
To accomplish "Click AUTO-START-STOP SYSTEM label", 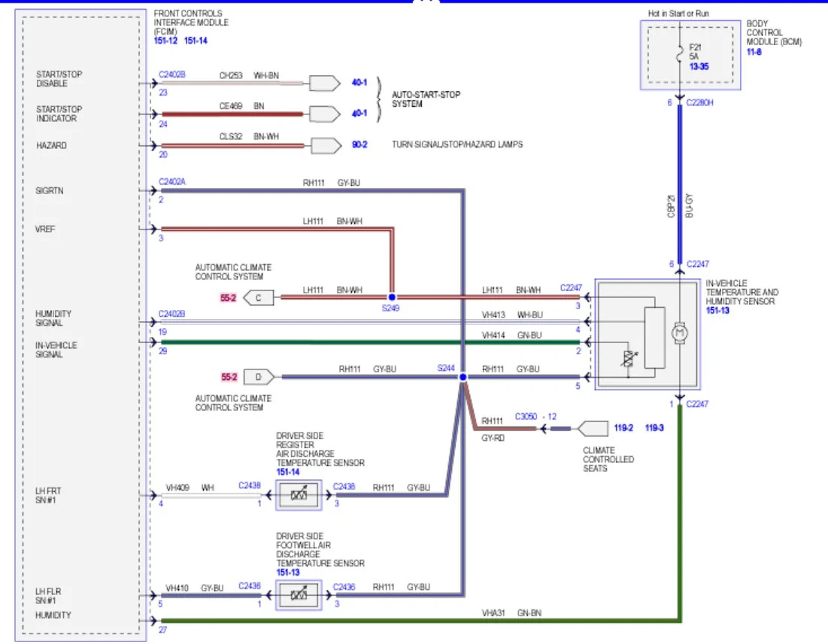I will click(x=426, y=99).
